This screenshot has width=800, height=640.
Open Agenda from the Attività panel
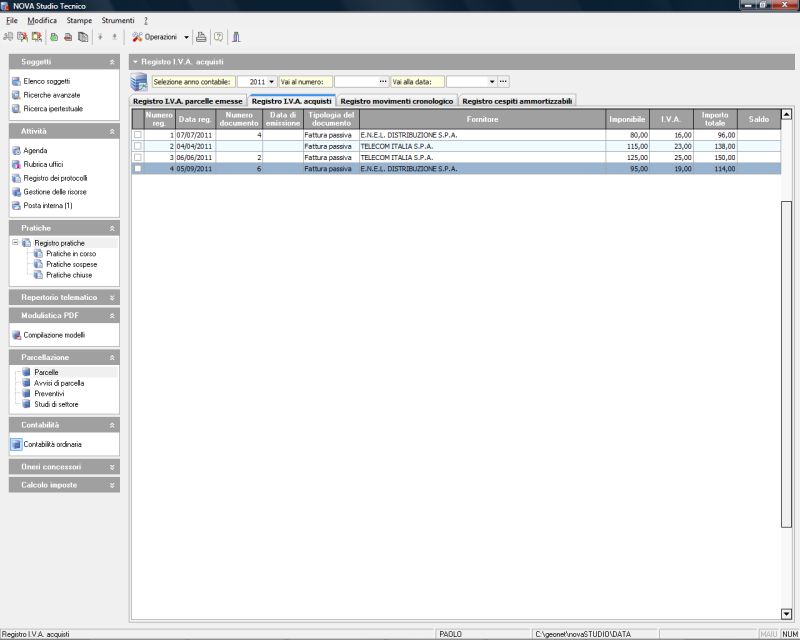coord(35,150)
